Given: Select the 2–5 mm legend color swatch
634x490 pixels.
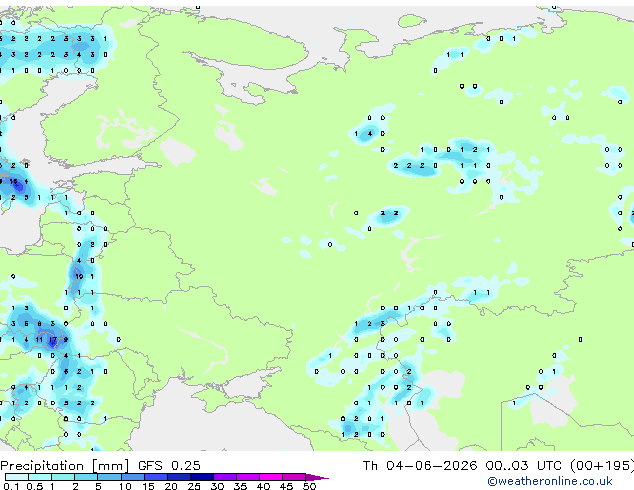Looking at the screenshot, I should [x=86, y=477].
